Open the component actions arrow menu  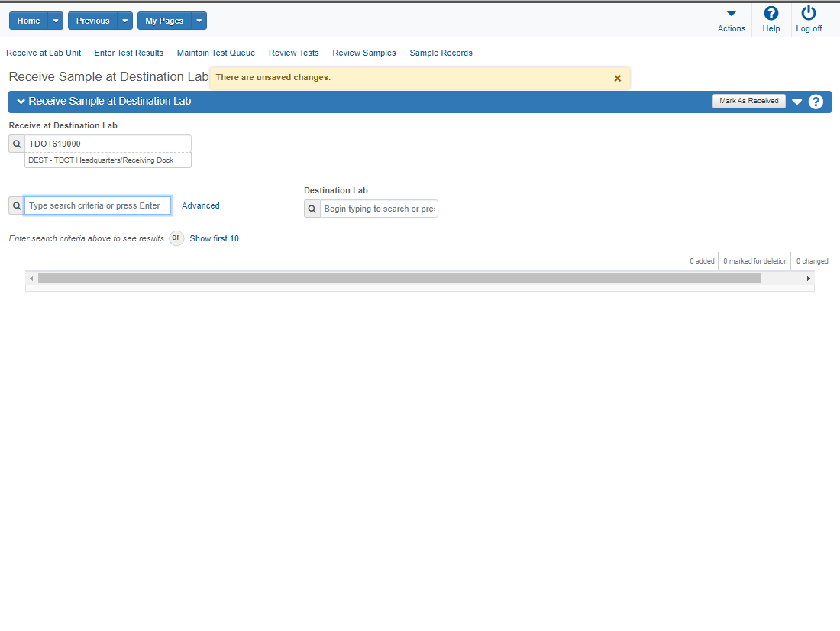[796, 102]
